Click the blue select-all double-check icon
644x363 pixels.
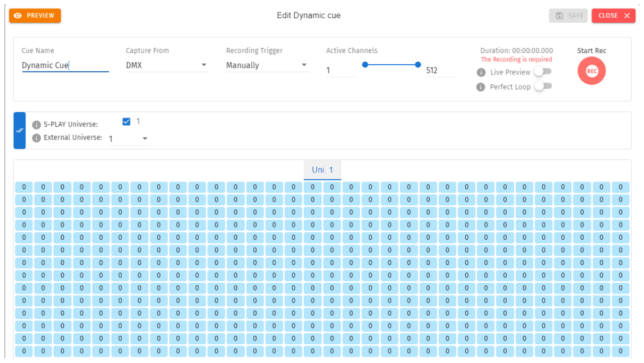pyautogui.click(x=19, y=130)
